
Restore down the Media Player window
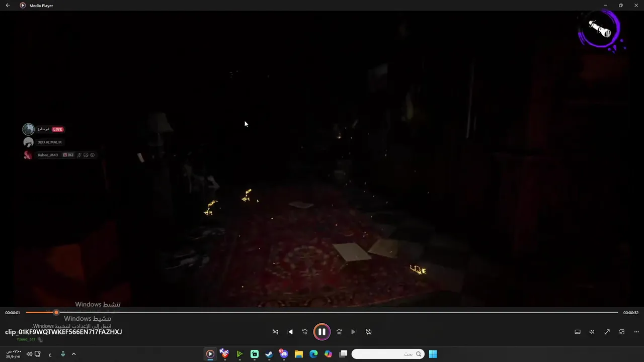pyautogui.click(x=620, y=6)
